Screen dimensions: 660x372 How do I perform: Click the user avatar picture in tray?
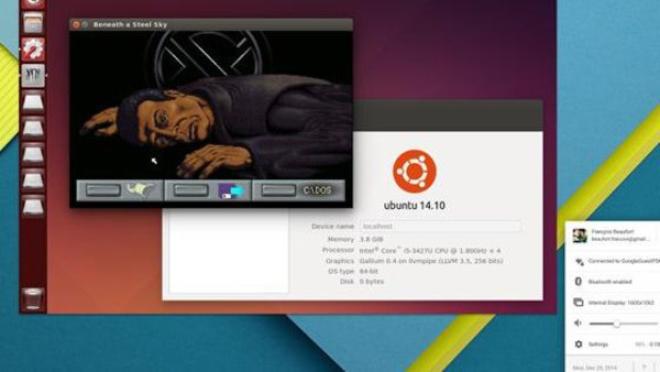pos(580,236)
